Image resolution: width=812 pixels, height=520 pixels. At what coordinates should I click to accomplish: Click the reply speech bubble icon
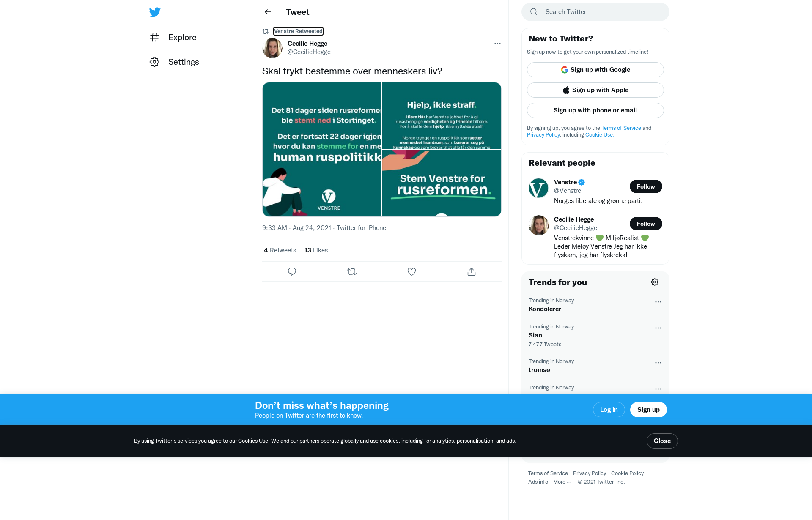click(x=292, y=272)
